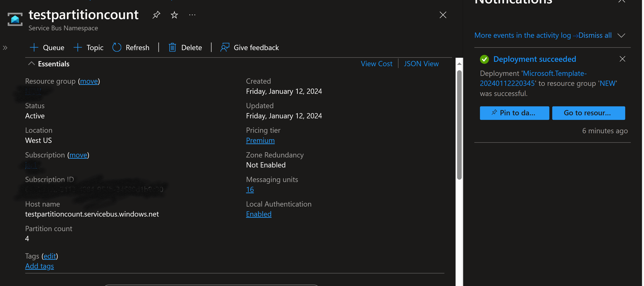Open More events in the activity log
The height and width of the screenshot is (286, 644).
[526, 35]
